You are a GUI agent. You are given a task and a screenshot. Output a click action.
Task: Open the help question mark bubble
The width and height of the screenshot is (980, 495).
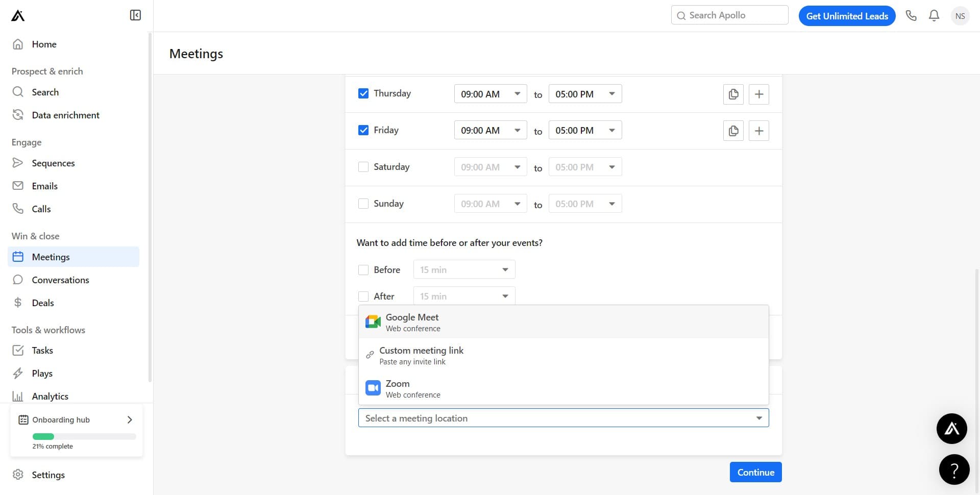(x=953, y=469)
